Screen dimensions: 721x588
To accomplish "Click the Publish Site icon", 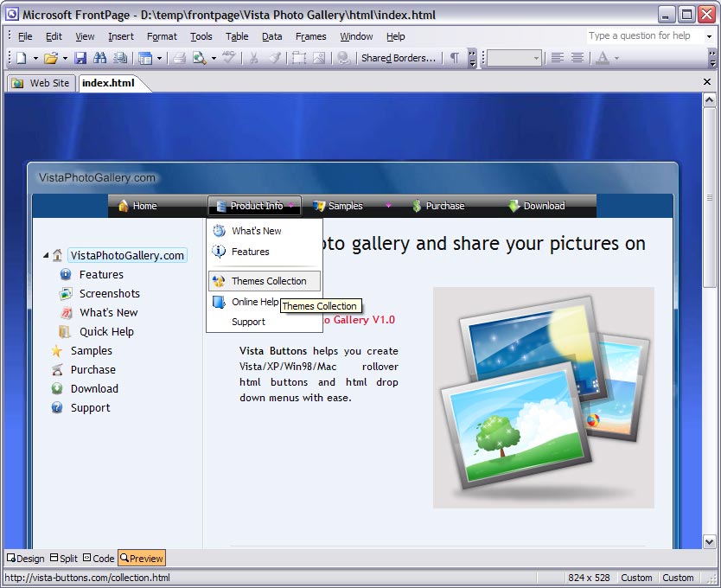I will (120, 58).
